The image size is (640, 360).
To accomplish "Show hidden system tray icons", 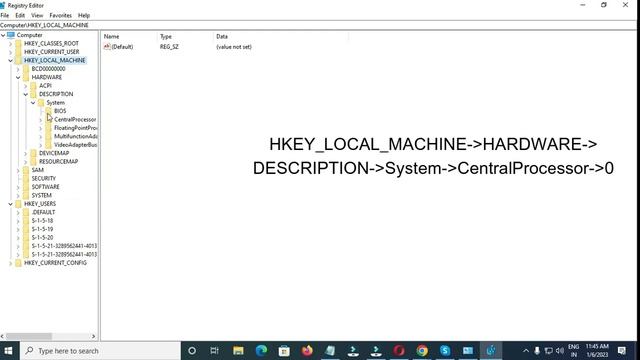I will click(x=526, y=351).
